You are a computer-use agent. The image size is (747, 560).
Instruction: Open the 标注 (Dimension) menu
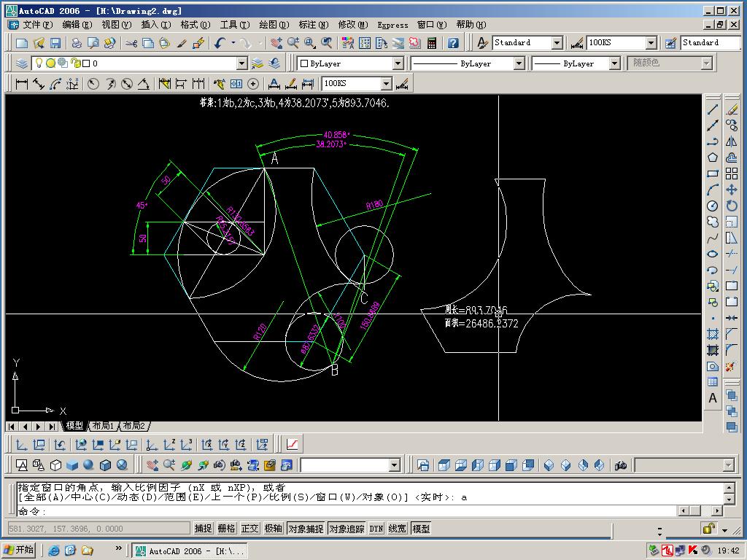pos(313,24)
